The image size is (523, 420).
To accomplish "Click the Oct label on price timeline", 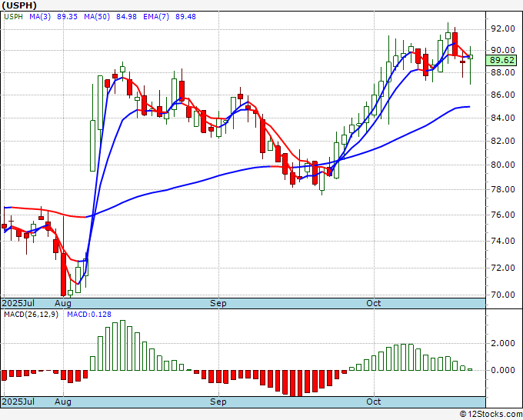I will click(373, 303).
